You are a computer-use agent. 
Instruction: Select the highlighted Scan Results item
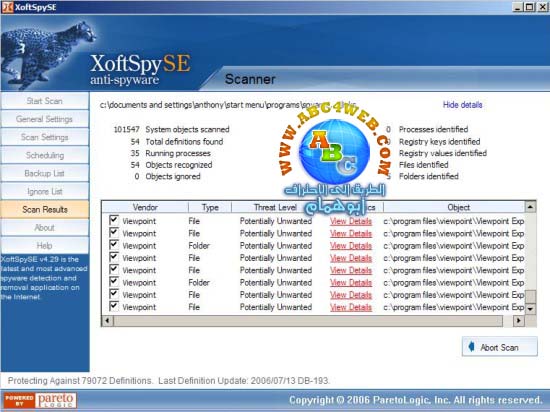(45, 210)
